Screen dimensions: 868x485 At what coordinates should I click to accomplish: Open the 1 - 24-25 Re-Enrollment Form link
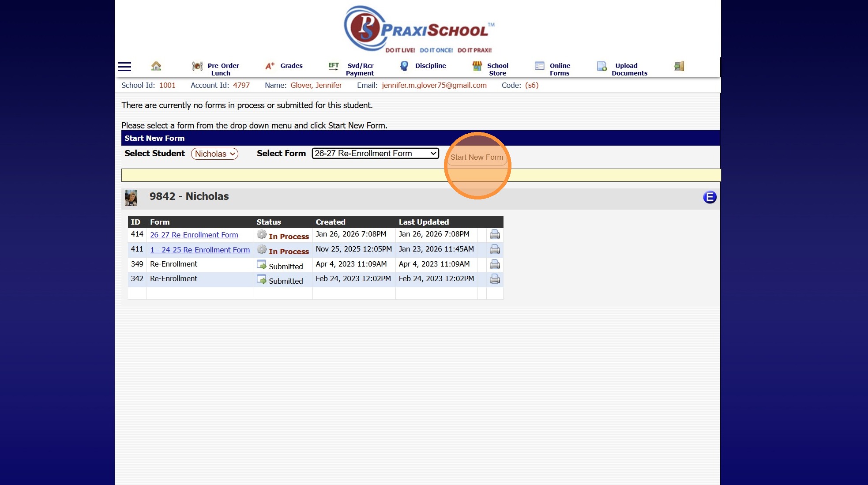click(x=200, y=250)
